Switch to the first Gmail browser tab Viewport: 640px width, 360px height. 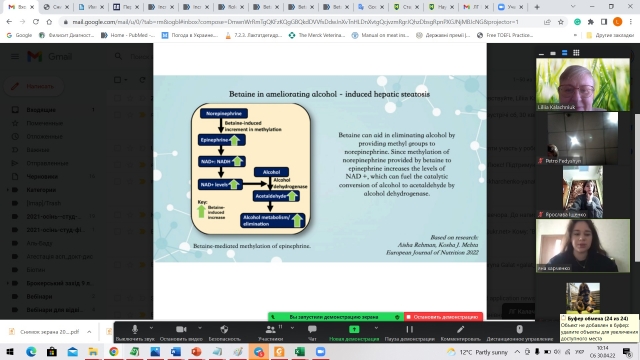(x=20, y=7)
